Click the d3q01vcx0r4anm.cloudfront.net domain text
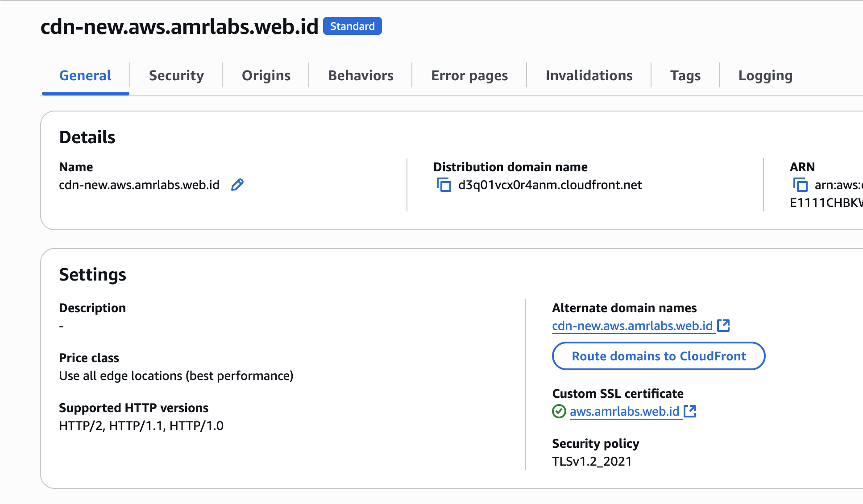The width and height of the screenshot is (863, 504). click(550, 185)
